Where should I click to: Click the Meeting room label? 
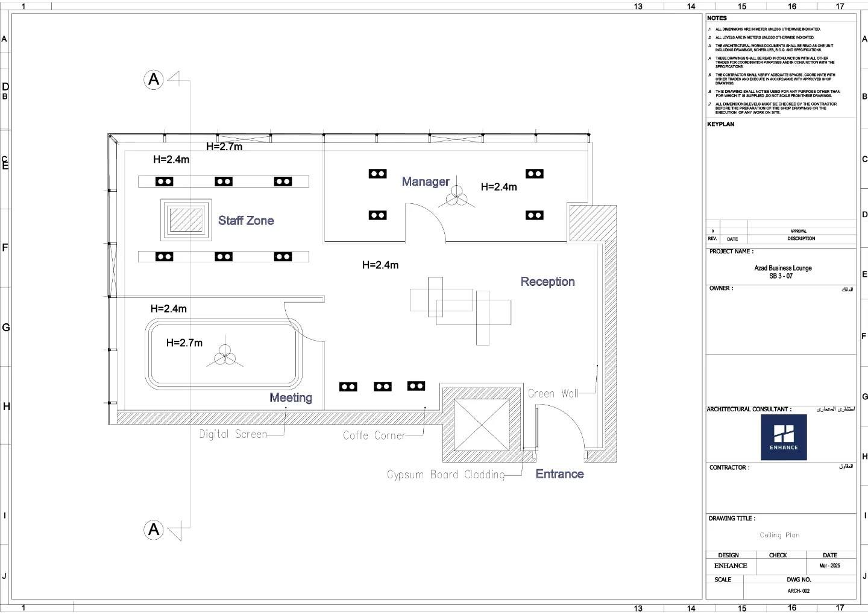[x=291, y=397]
